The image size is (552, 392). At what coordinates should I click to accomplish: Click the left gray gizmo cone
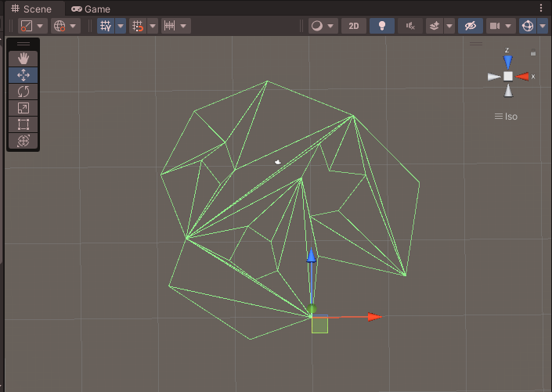tap(494, 77)
